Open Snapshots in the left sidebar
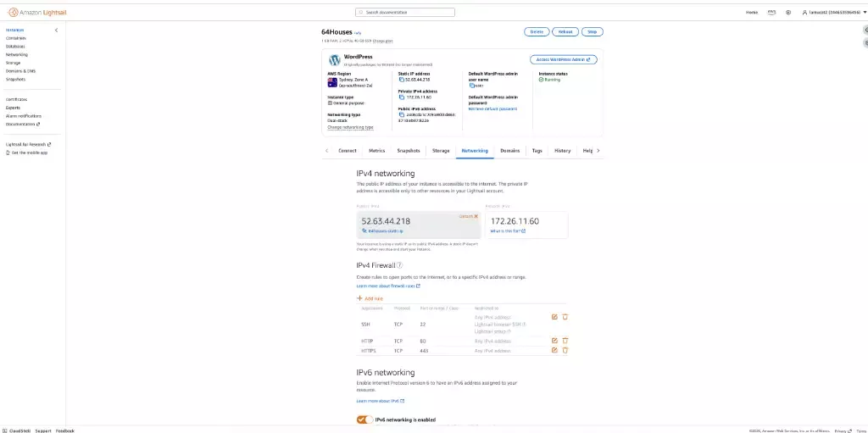Viewport: 868px width, 433px height. point(15,79)
